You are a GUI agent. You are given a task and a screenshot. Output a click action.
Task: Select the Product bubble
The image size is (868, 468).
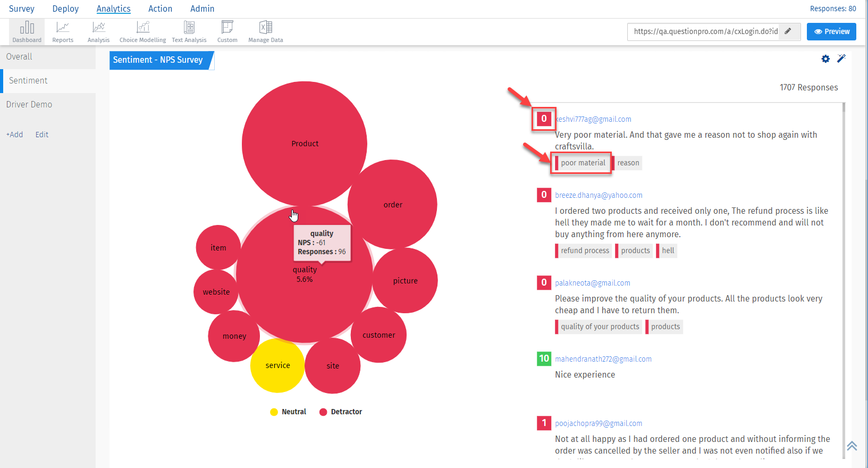305,144
